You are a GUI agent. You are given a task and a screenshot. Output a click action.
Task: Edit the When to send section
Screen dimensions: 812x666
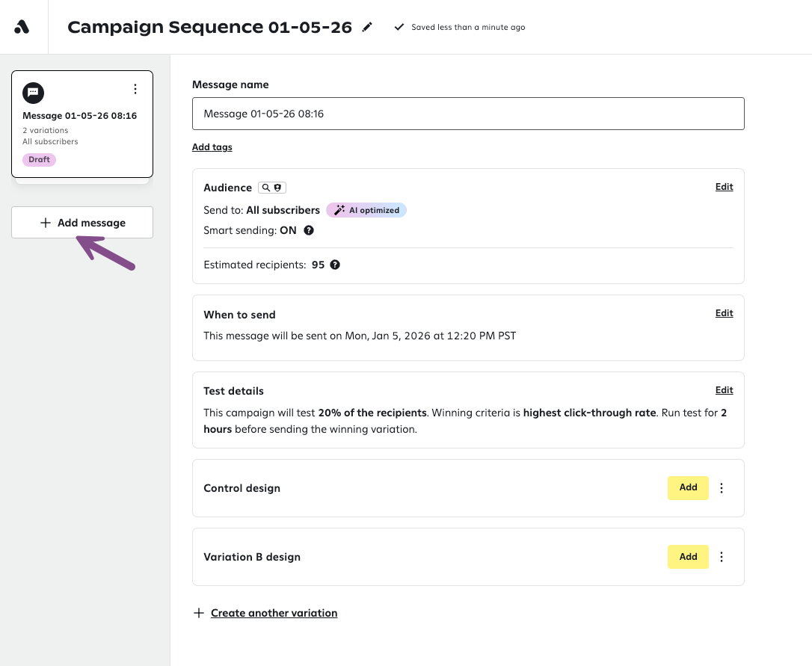pyautogui.click(x=724, y=313)
